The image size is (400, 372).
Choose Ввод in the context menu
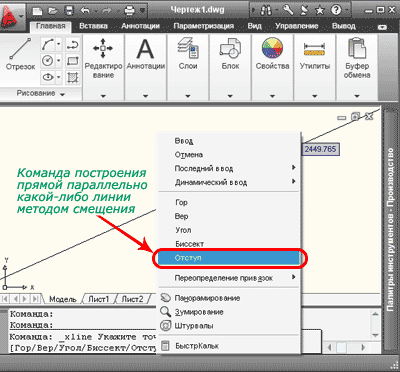230,141
